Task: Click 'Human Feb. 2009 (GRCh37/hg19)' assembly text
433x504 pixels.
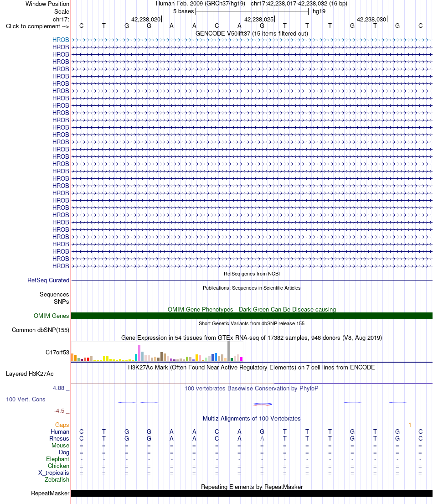Action: coord(201,4)
